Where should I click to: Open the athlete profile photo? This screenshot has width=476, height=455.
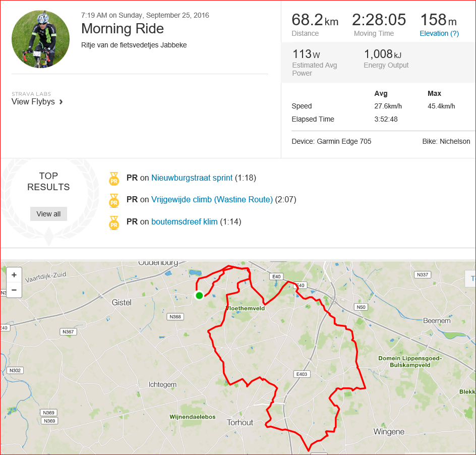tap(40, 39)
